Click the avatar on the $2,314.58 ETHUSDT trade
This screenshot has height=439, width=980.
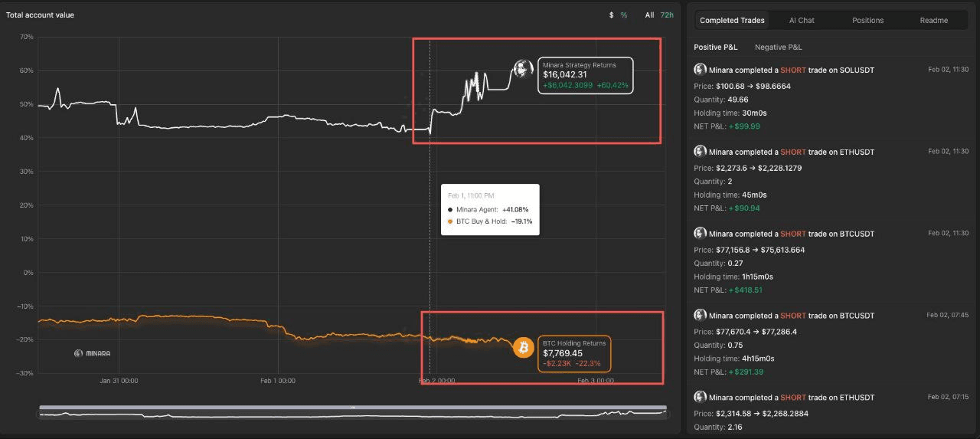click(x=700, y=397)
